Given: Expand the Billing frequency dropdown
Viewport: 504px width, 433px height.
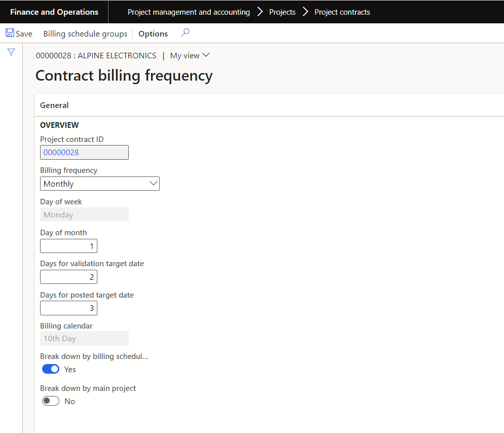Looking at the screenshot, I should pos(154,184).
